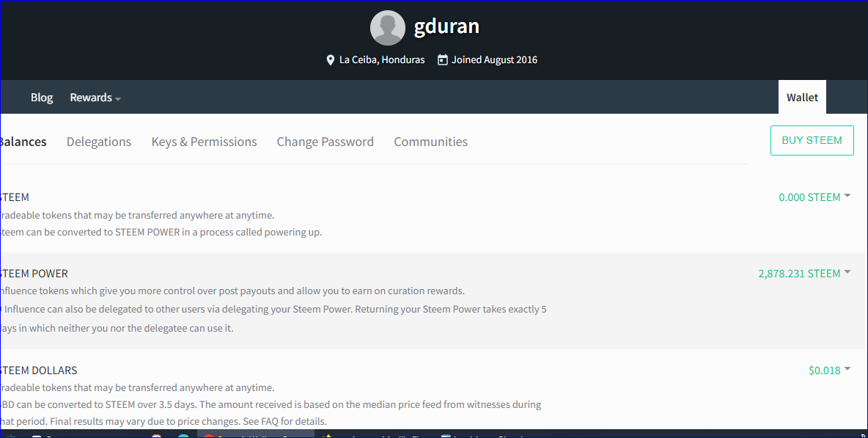This screenshot has width=868, height=438.
Task: Click the STEEM POWER section heading
Action: point(34,274)
